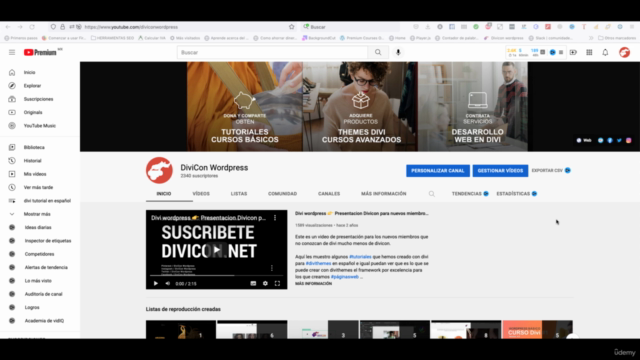Activate voice search microphone
Viewport: 640px width, 360px height.
click(x=398, y=52)
